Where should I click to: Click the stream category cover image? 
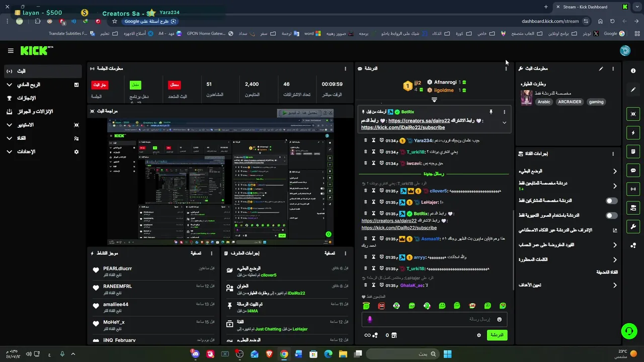(526, 98)
